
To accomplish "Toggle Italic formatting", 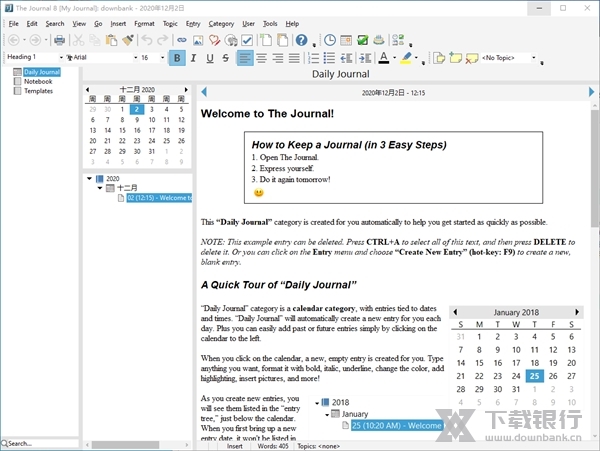I will tap(194, 58).
